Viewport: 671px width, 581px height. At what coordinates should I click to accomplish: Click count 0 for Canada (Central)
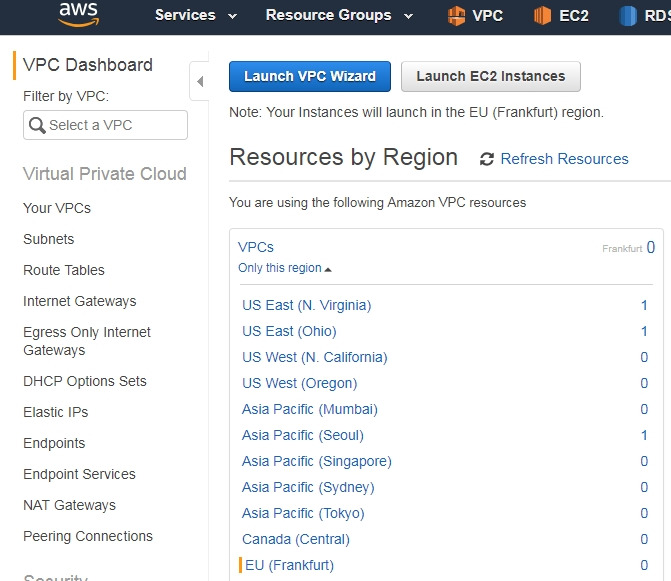coord(644,540)
